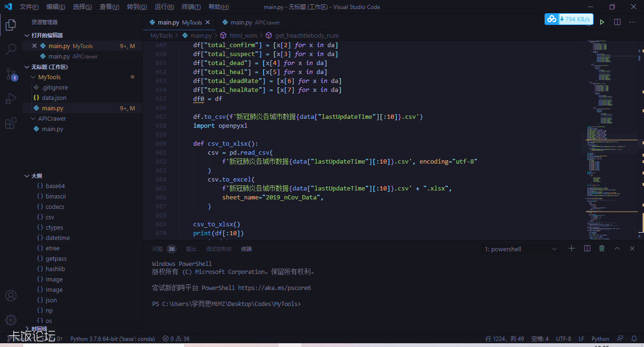Switch to Output panel tab (输出)

click(x=191, y=249)
